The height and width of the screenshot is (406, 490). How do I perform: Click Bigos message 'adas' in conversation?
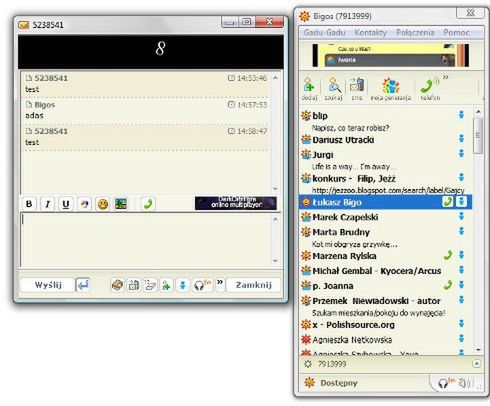point(34,116)
